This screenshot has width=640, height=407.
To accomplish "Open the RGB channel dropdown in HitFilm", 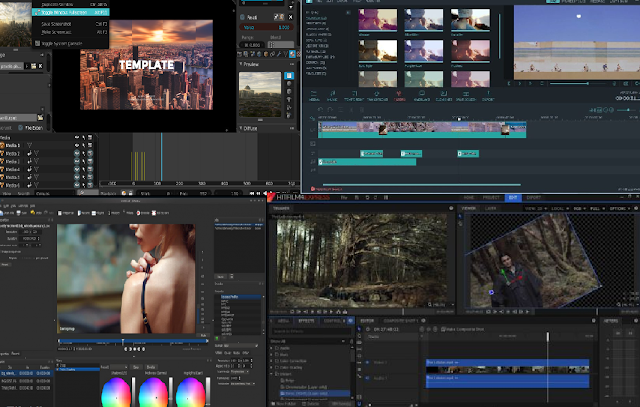I will pos(579,209).
